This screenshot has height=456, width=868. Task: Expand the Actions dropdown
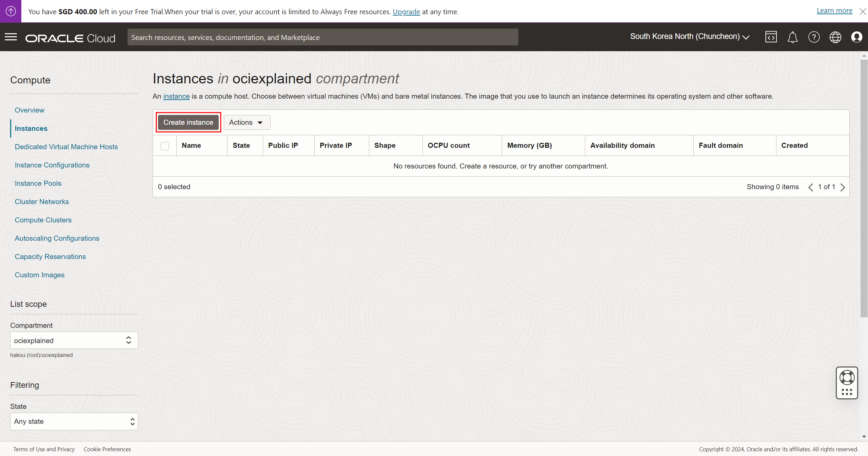(246, 122)
